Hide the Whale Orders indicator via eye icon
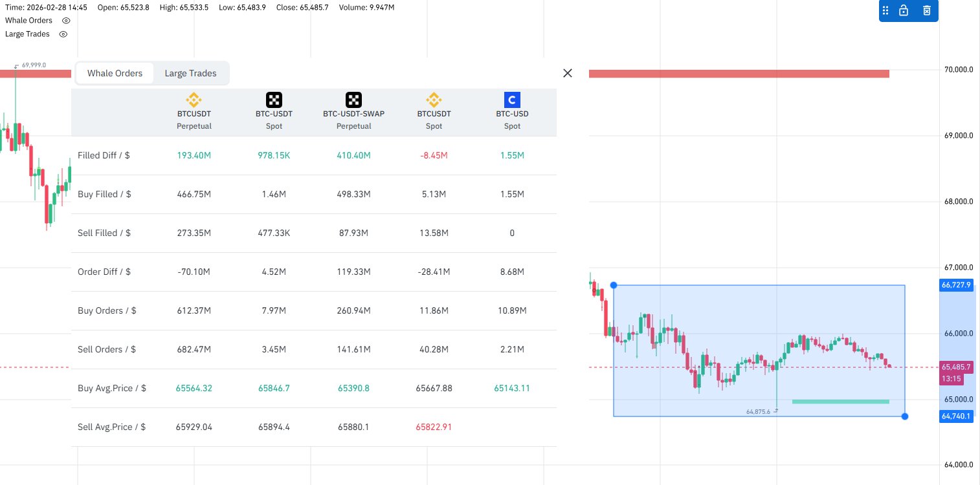 point(66,21)
